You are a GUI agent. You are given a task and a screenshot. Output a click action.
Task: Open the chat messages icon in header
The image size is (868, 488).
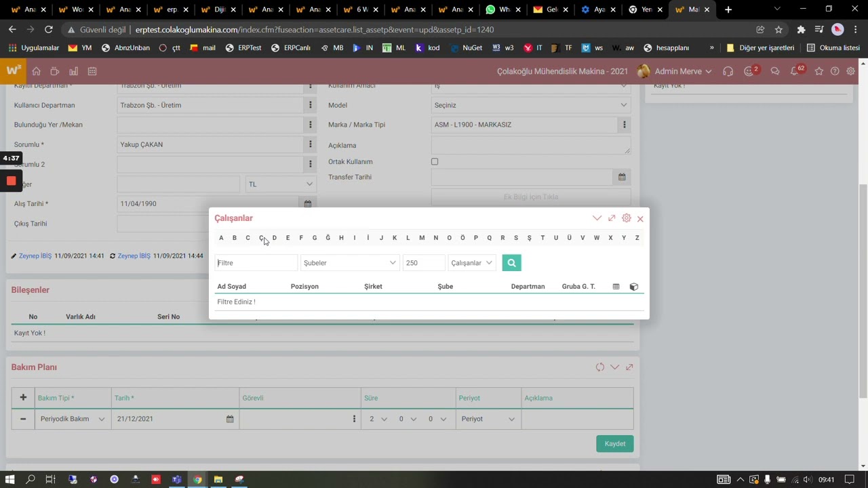774,71
